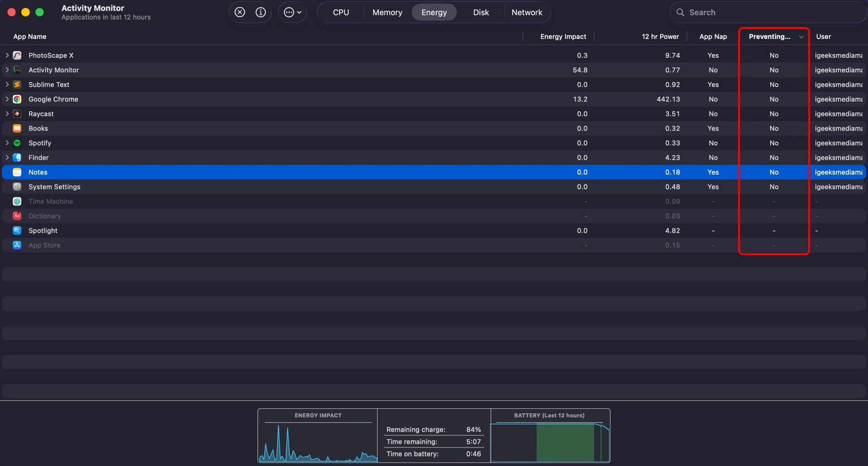Switch to the CPU tab
This screenshot has width=868, height=466.
click(x=341, y=13)
